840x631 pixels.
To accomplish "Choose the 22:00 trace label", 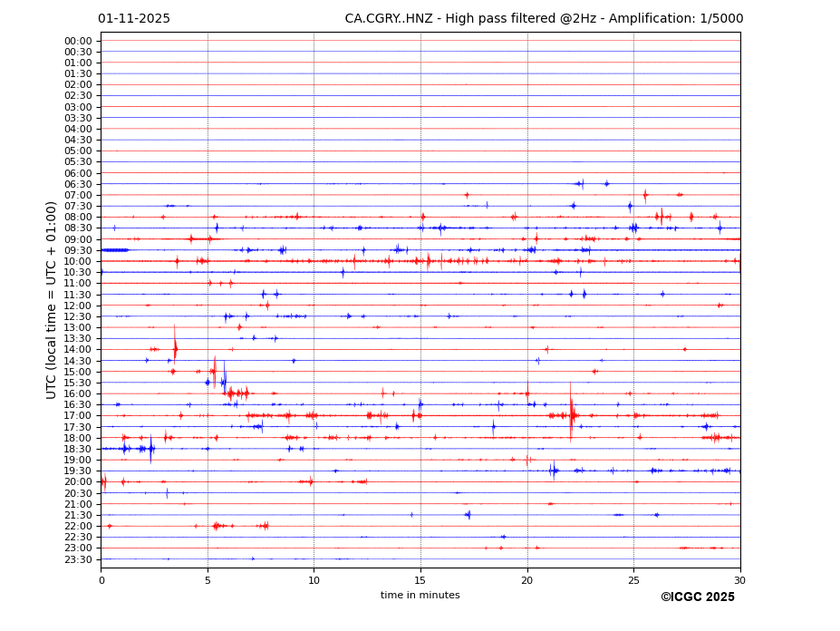I will pyautogui.click(x=78, y=526).
